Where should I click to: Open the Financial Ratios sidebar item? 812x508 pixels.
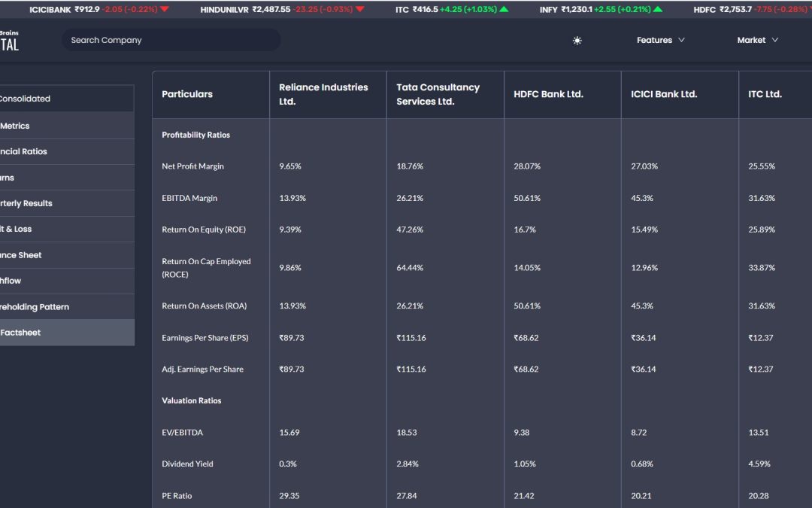(67, 151)
